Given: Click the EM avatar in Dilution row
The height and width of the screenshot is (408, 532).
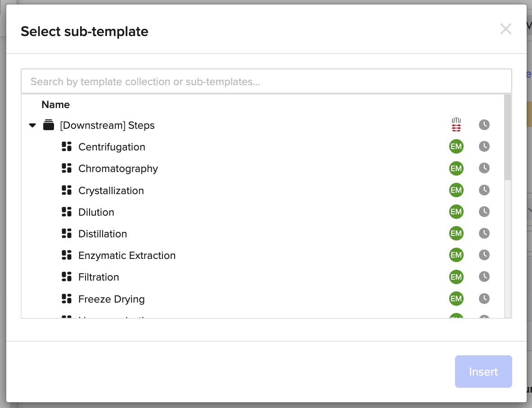Looking at the screenshot, I should pyautogui.click(x=456, y=212).
